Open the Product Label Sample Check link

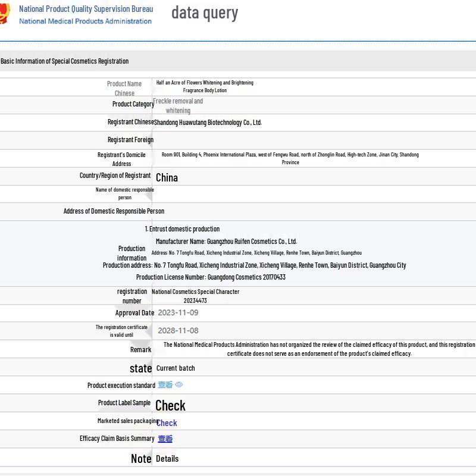coord(170,405)
